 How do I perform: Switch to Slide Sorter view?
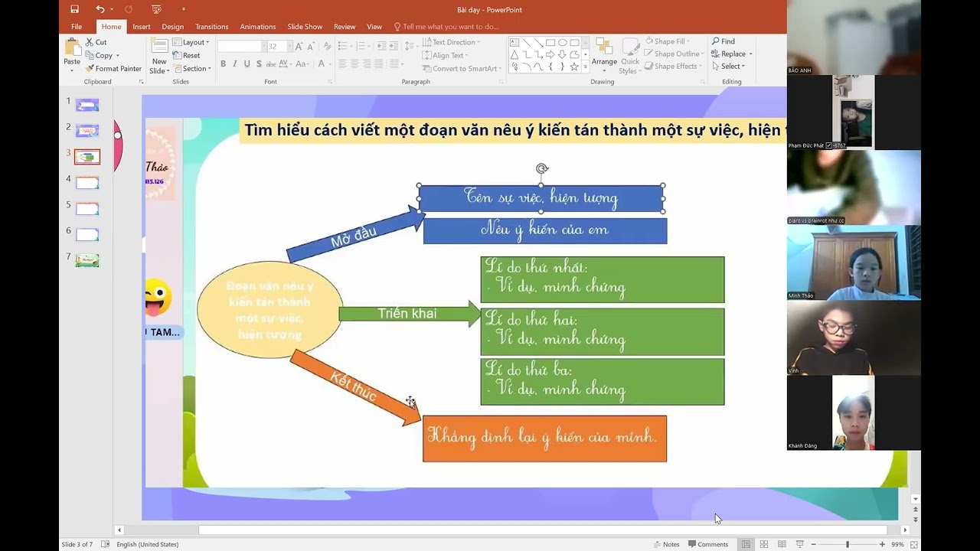763,544
